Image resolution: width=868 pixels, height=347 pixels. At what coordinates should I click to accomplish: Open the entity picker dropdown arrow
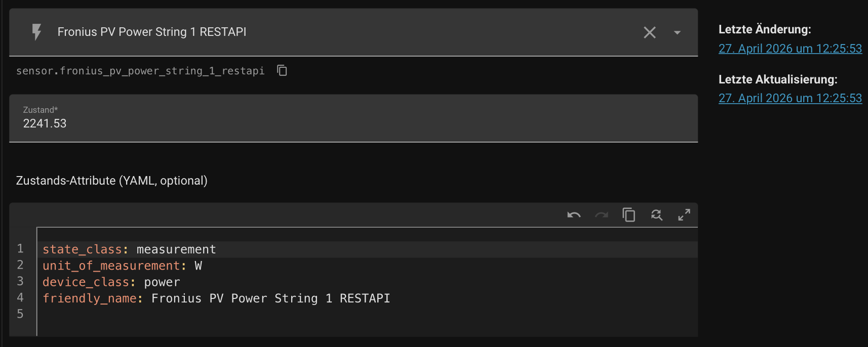[677, 32]
